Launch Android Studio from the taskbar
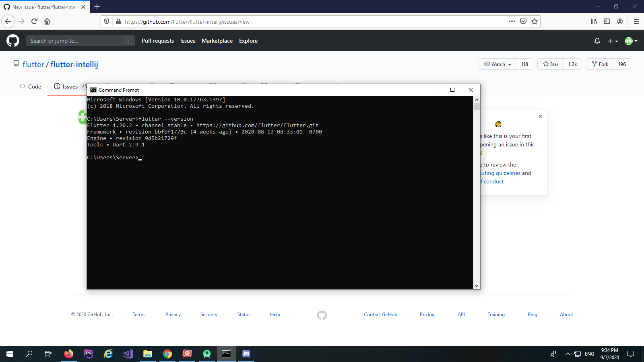This screenshot has width=644, height=362. point(206,354)
